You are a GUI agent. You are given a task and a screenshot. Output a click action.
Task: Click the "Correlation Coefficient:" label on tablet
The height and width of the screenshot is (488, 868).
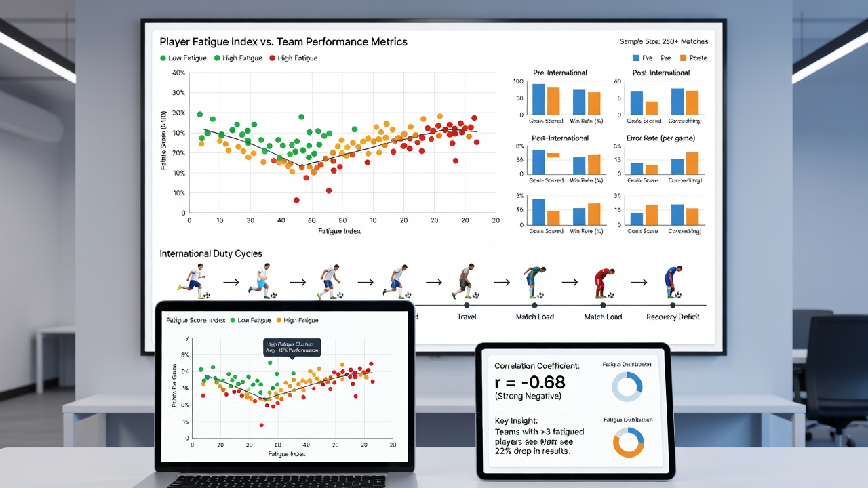coord(537,366)
